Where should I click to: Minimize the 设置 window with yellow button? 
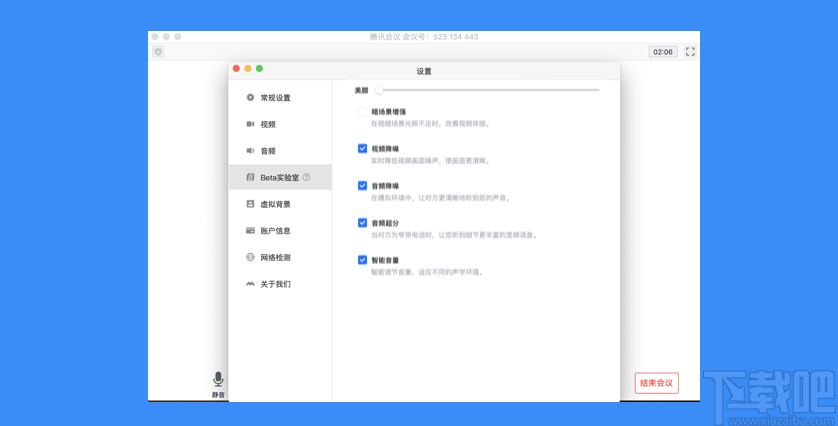248,68
